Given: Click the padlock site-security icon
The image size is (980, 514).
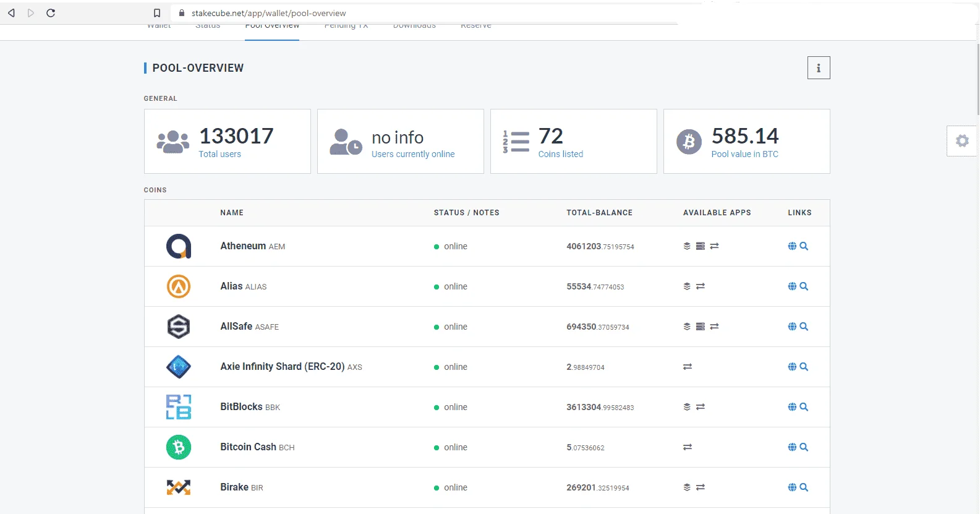Looking at the screenshot, I should tap(182, 13).
